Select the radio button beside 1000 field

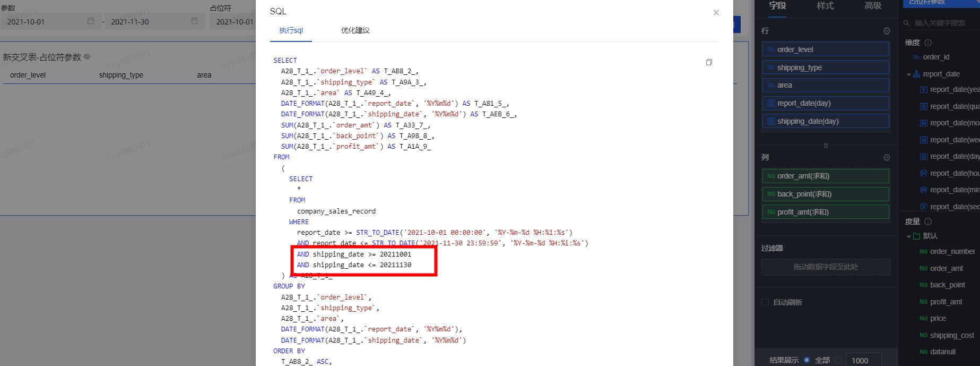point(838,360)
